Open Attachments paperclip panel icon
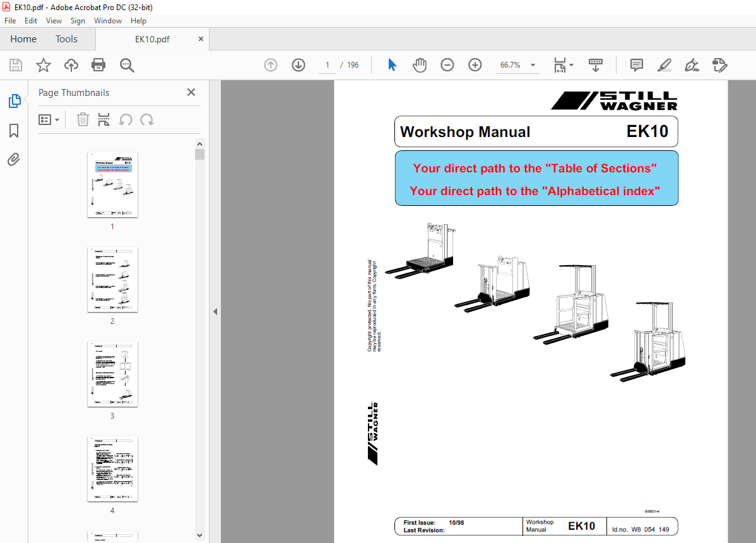The image size is (756, 543). (x=14, y=159)
